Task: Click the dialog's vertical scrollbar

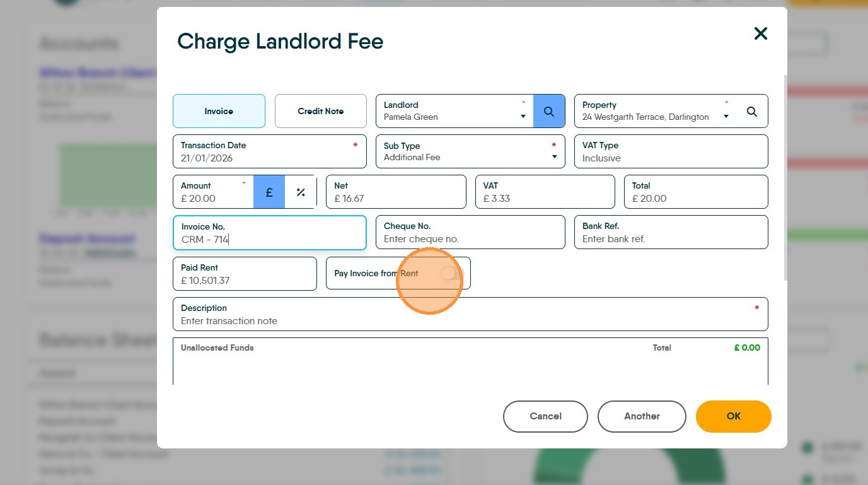Action: point(785,177)
